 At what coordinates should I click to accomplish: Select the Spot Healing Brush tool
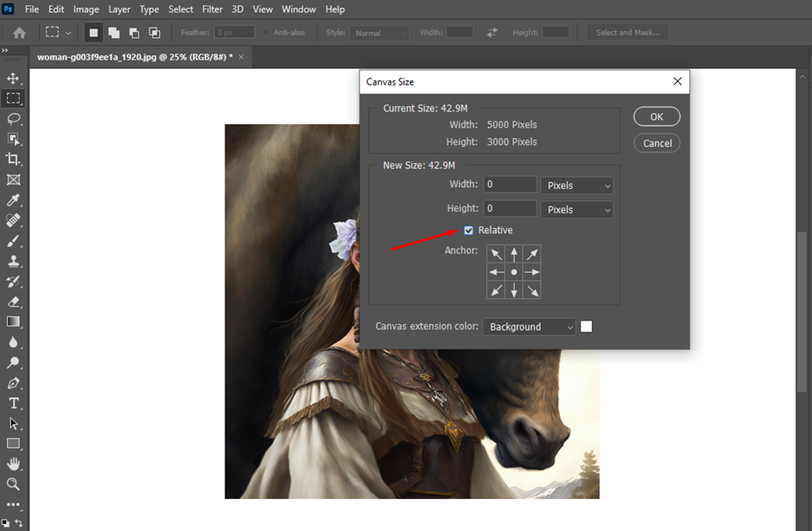(13, 220)
